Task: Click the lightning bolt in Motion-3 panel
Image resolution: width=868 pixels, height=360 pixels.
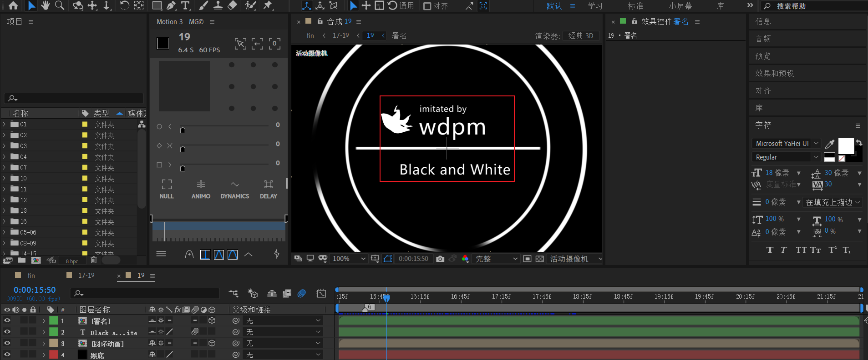Action: pos(277,254)
